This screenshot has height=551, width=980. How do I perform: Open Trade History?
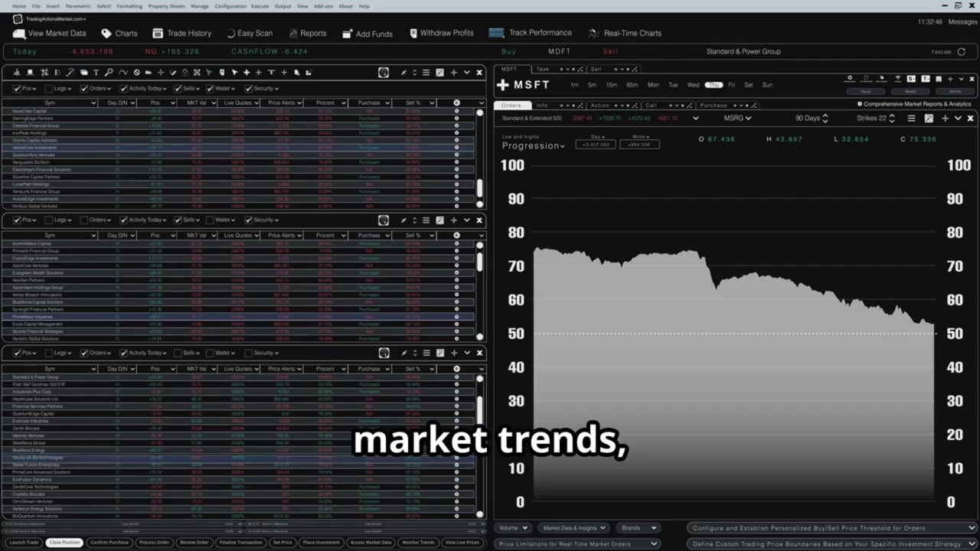pos(181,33)
